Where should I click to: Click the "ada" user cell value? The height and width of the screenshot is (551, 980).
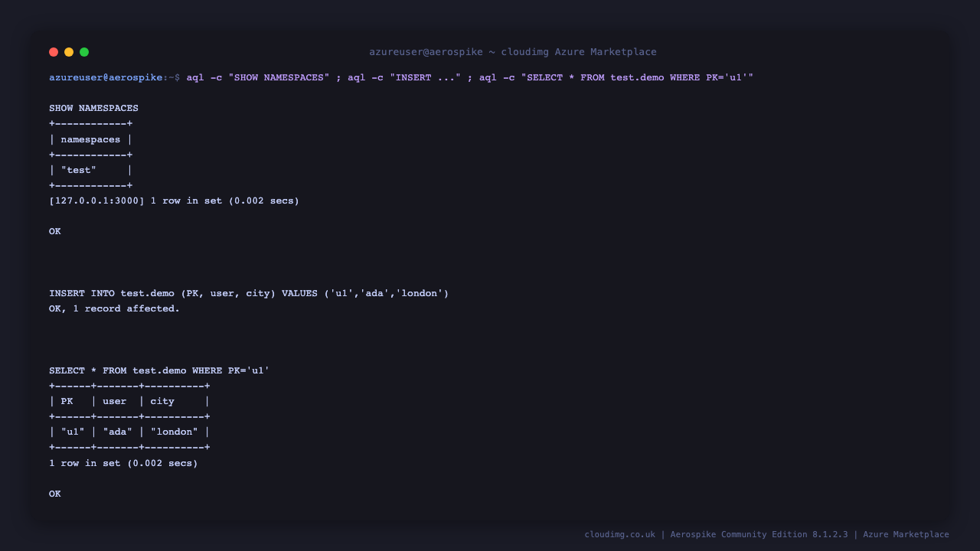click(117, 432)
